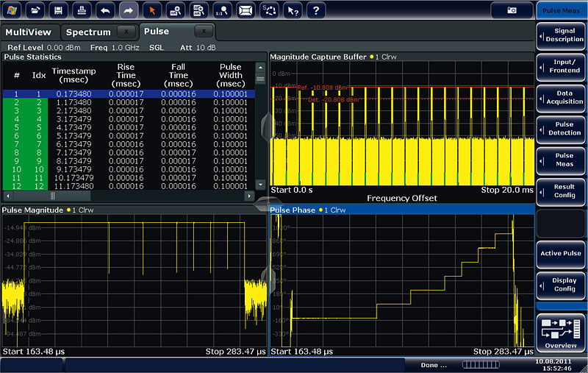Switch to the MultiView tab
This screenshot has height=373, width=588.
(x=27, y=32)
